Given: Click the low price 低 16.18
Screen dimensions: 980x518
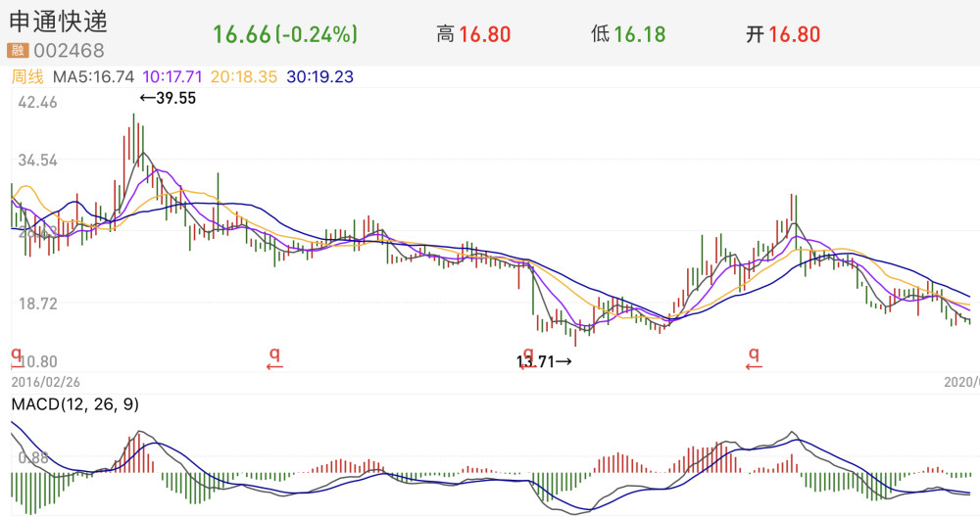Looking at the screenshot, I should pos(628,34).
